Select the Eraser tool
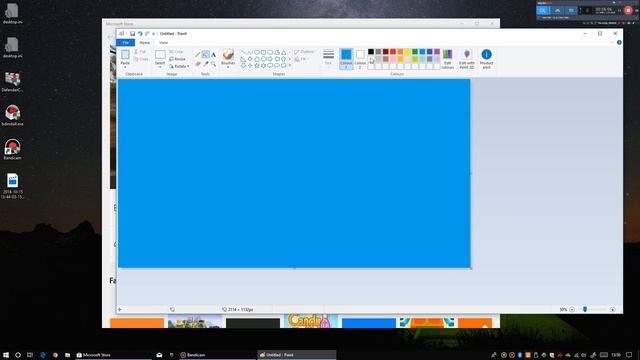 198,64
